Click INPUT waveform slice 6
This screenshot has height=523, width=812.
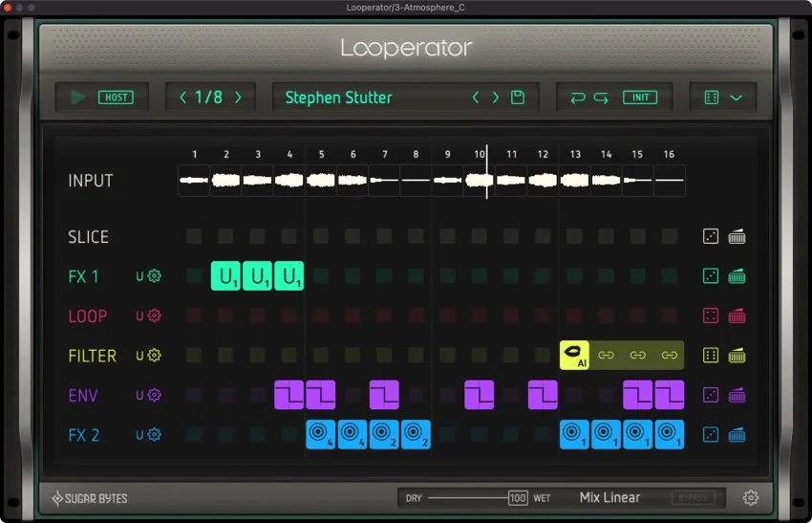tap(353, 181)
